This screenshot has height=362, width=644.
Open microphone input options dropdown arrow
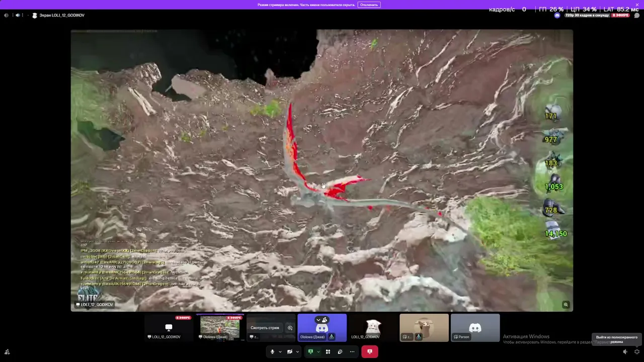click(280, 351)
